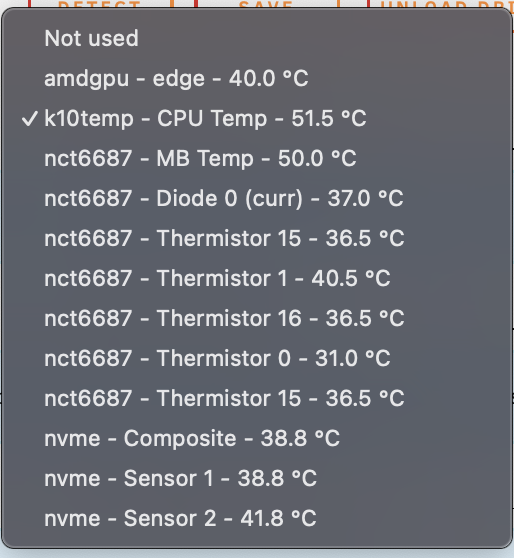Pick nct6687 Thermistor 1 at 40.5 °C

coord(256,278)
